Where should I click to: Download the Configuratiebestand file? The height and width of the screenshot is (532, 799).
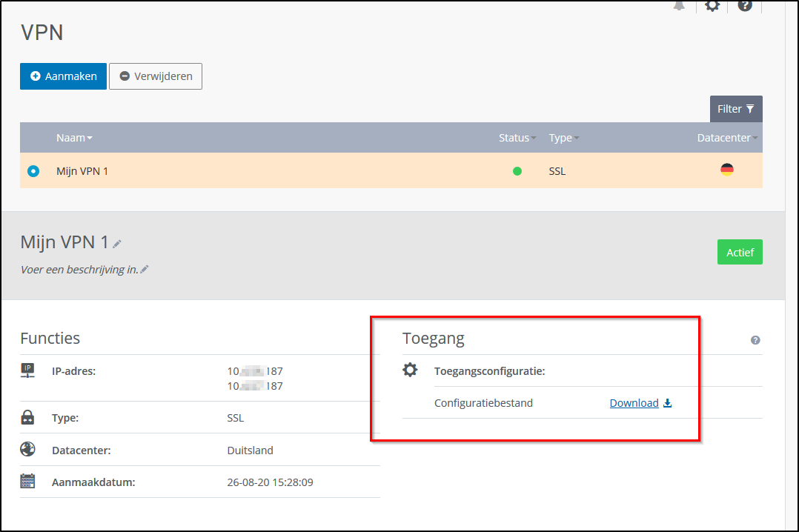click(x=640, y=403)
